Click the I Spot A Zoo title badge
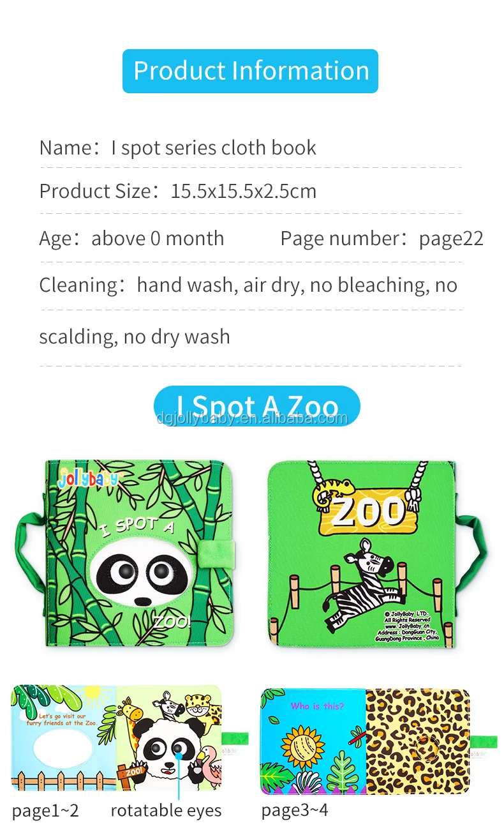This screenshot has height=837, width=504. (x=256, y=406)
